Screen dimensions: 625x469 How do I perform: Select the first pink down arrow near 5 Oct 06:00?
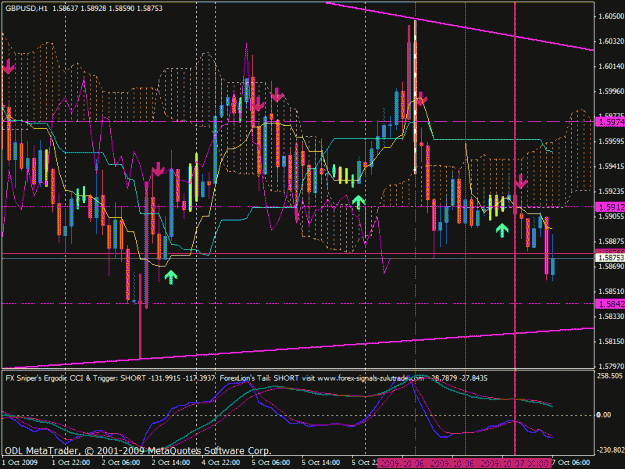(259, 104)
